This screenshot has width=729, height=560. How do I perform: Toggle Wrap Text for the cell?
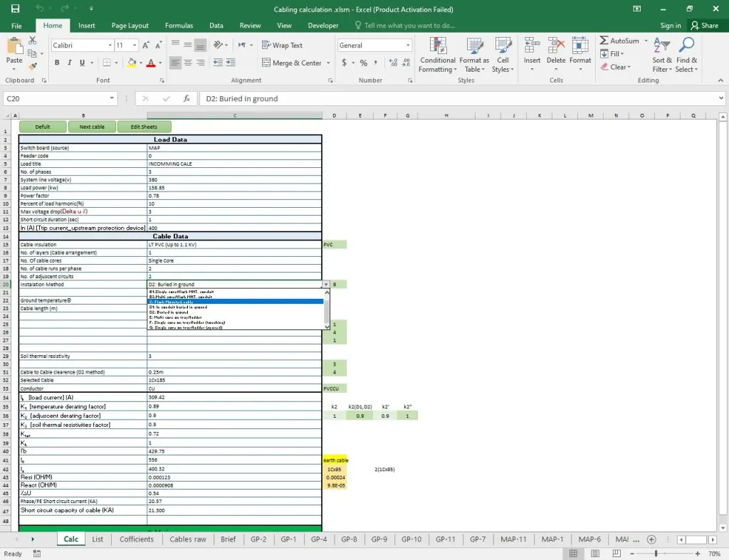pyautogui.click(x=282, y=45)
